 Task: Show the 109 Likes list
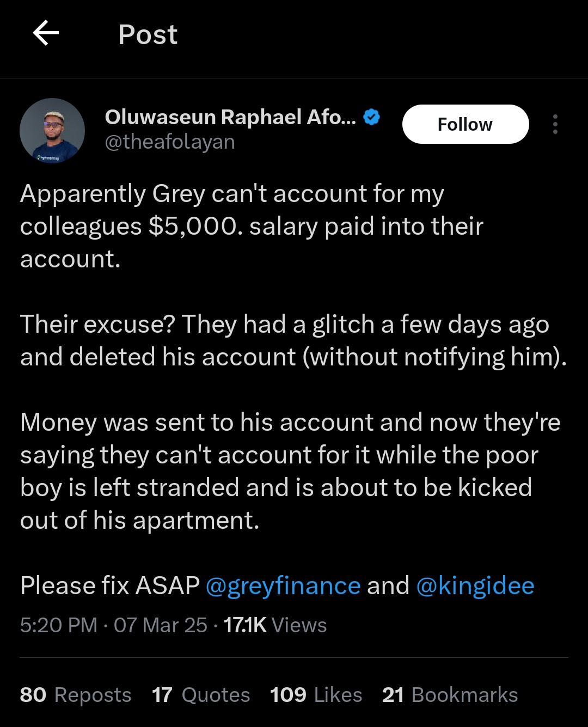click(316, 695)
